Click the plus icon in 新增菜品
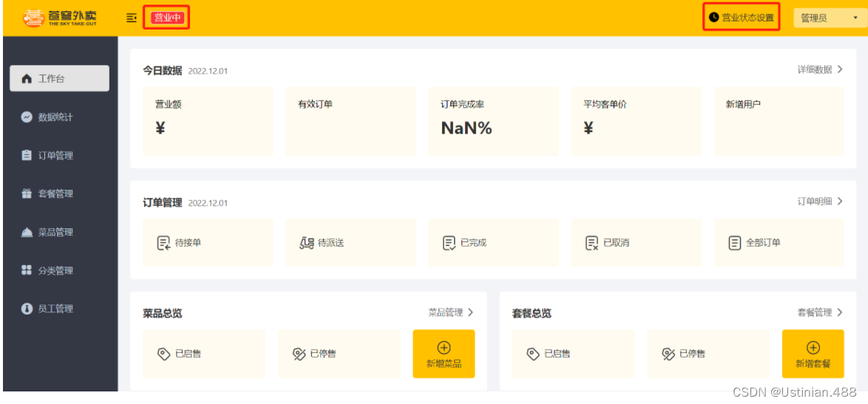Screen dimensions: 868x404 [444, 348]
